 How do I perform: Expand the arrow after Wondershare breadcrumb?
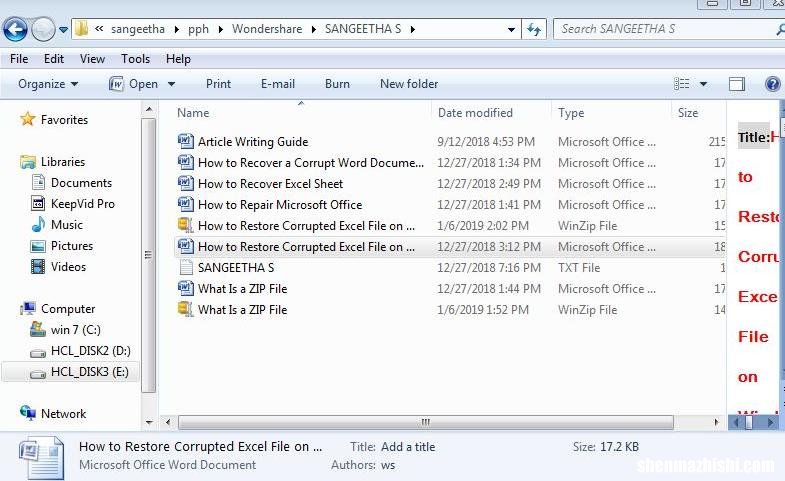point(313,30)
